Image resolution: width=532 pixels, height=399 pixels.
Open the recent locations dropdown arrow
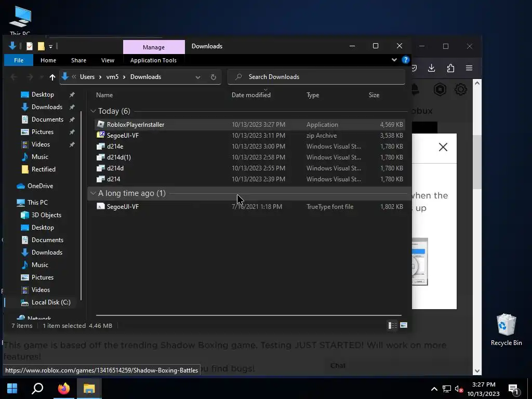42,77
